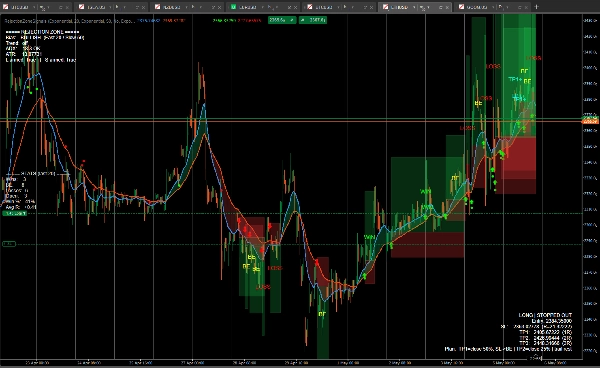Click the Win % statistic line

point(20,201)
